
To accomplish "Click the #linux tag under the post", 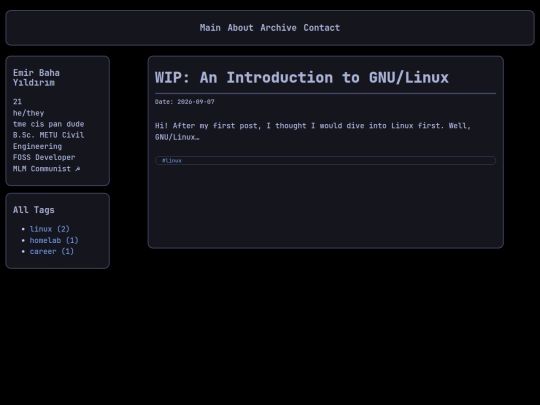I will [x=172, y=160].
